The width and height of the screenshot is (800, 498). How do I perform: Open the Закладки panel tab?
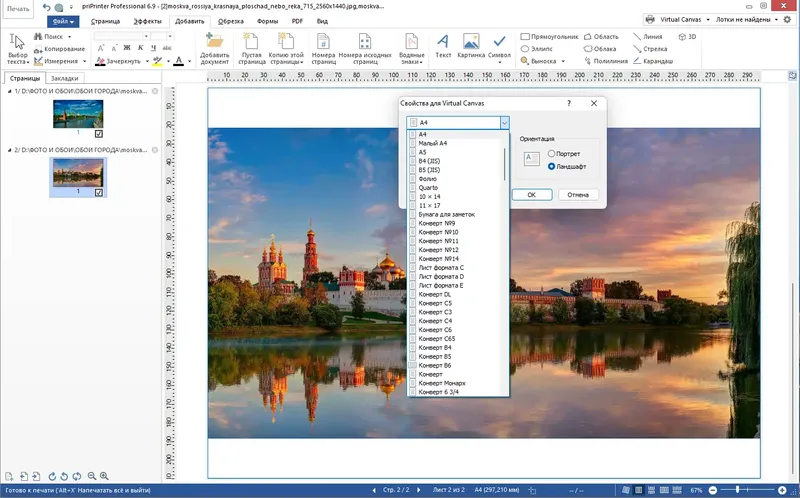pyautogui.click(x=65, y=78)
